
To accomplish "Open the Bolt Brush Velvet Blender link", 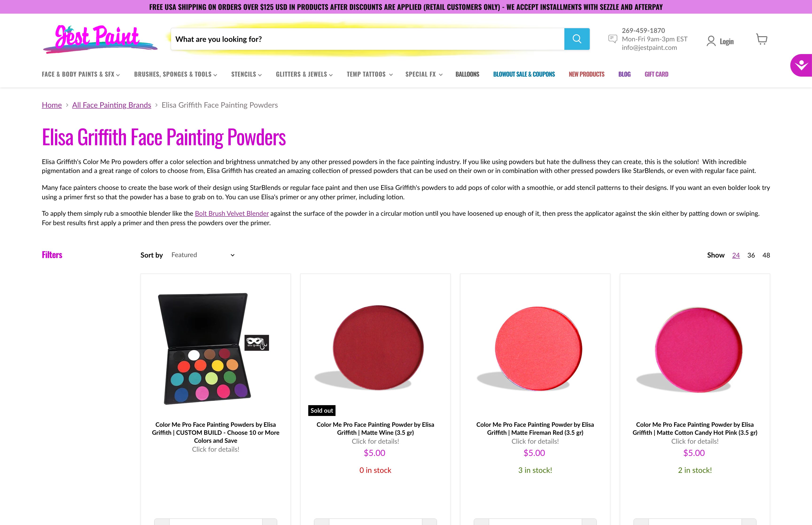I will point(231,213).
